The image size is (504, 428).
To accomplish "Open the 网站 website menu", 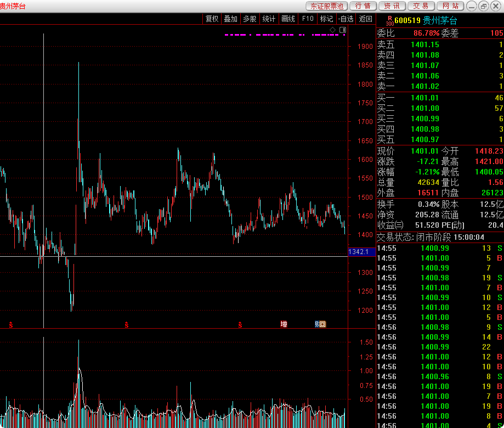I will pyautogui.click(x=450, y=6).
